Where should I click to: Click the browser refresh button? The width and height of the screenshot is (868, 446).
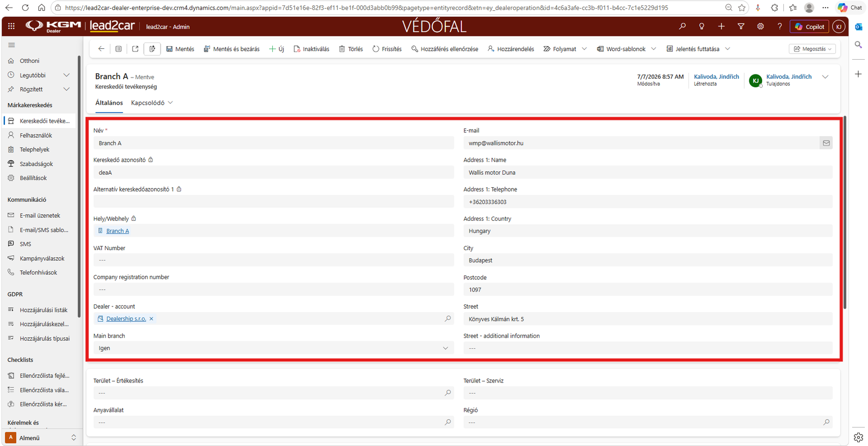click(x=25, y=8)
